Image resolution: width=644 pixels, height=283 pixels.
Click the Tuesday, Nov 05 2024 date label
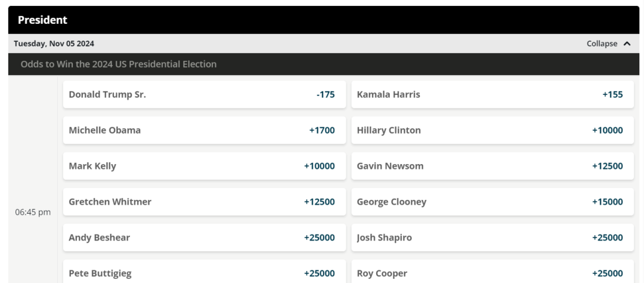pos(54,44)
